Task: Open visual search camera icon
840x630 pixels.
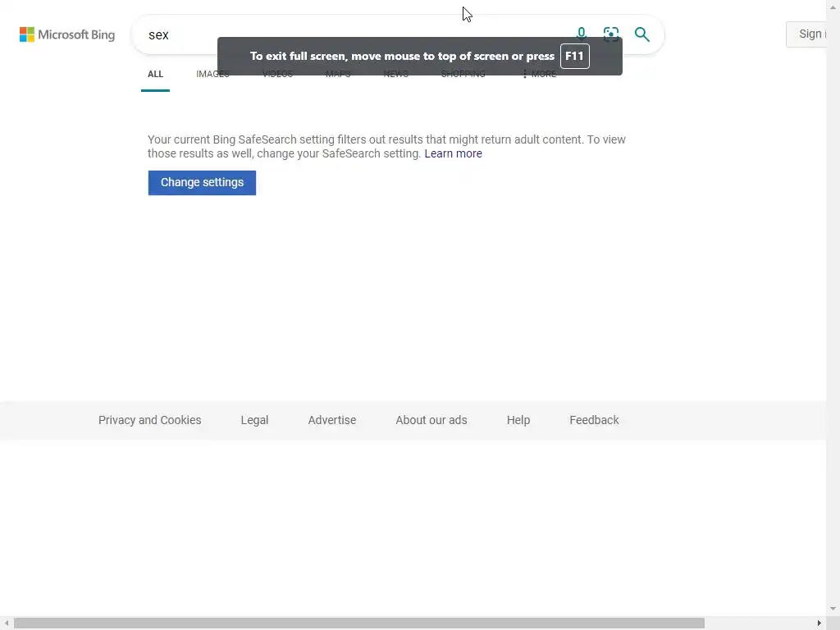Action: click(x=610, y=34)
